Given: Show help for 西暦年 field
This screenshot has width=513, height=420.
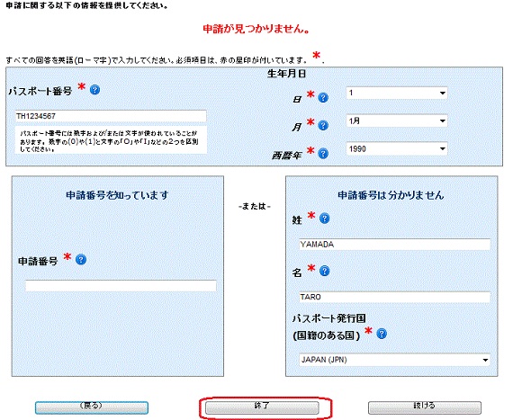Looking at the screenshot, I should tap(323, 153).
